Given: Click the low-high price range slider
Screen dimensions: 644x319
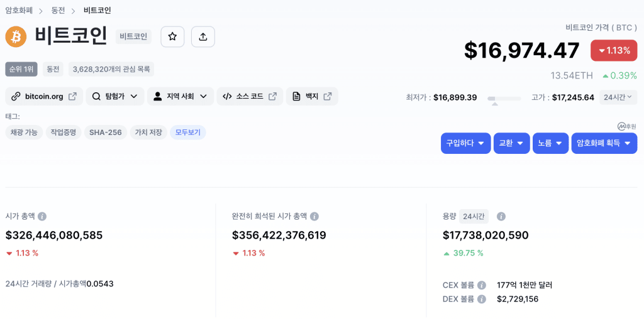Looking at the screenshot, I should (x=504, y=99).
